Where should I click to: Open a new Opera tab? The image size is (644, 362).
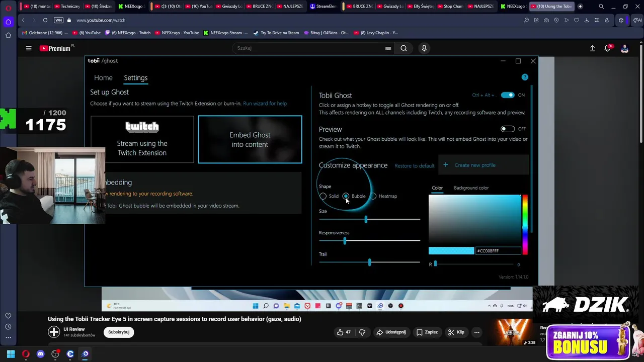coord(580,7)
